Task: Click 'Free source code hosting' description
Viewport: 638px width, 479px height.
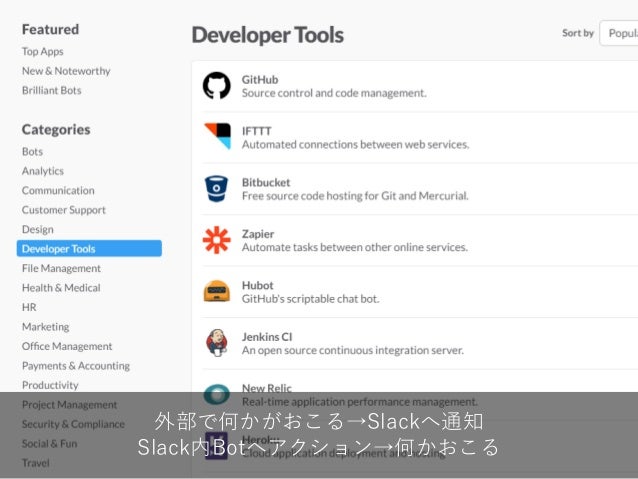Action: coord(355,196)
